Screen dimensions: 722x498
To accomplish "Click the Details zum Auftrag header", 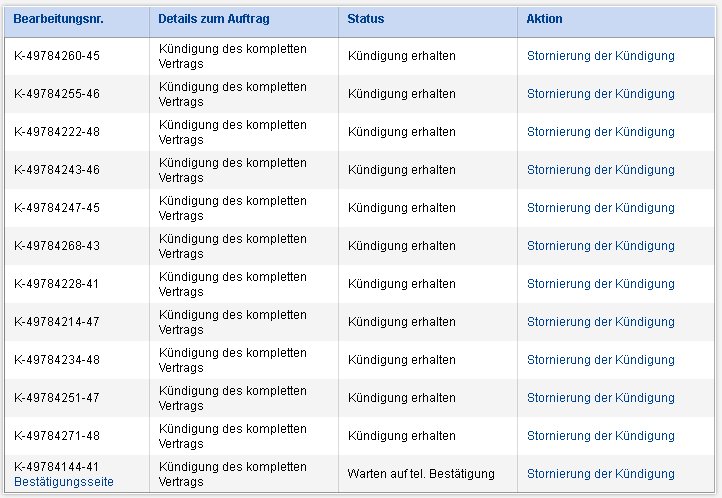I will (214, 19).
